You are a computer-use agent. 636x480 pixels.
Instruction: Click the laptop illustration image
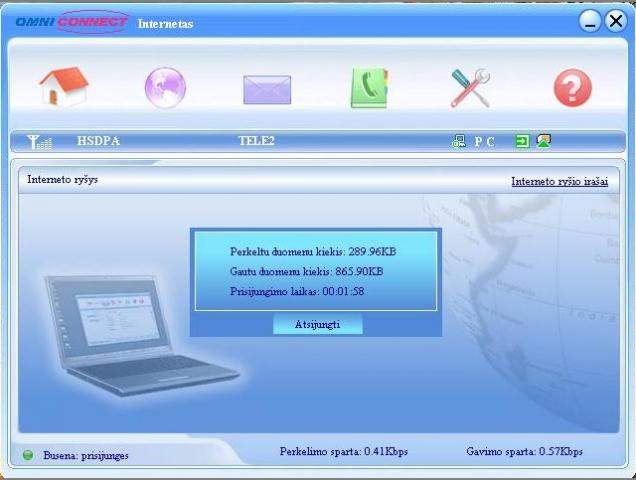pos(130,335)
